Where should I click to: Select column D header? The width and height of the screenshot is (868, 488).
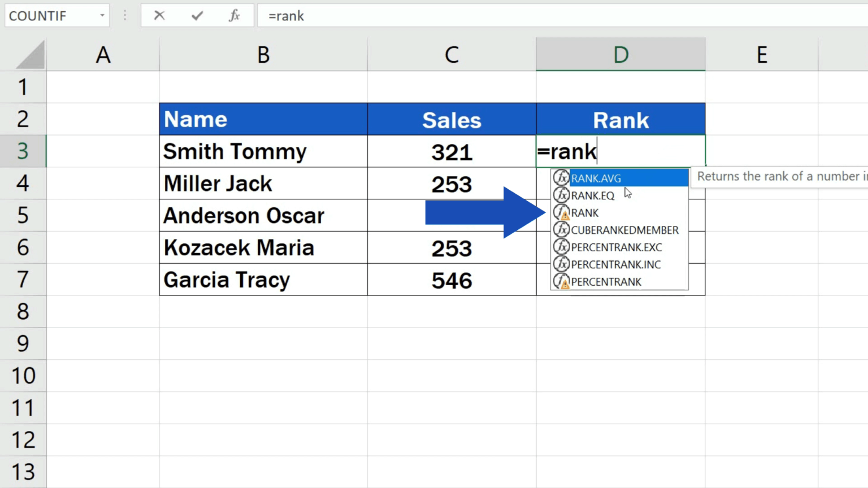pyautogui.click(x=620, y=54)
